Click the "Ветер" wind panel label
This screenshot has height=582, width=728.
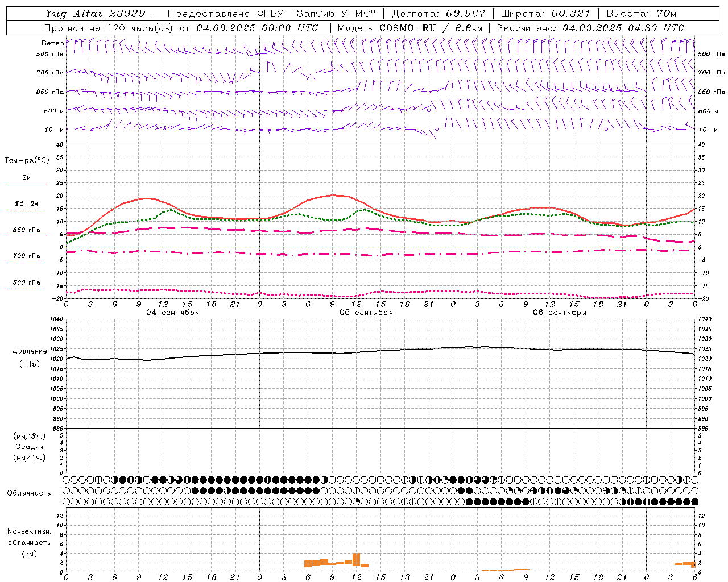[x=52, y=43]
